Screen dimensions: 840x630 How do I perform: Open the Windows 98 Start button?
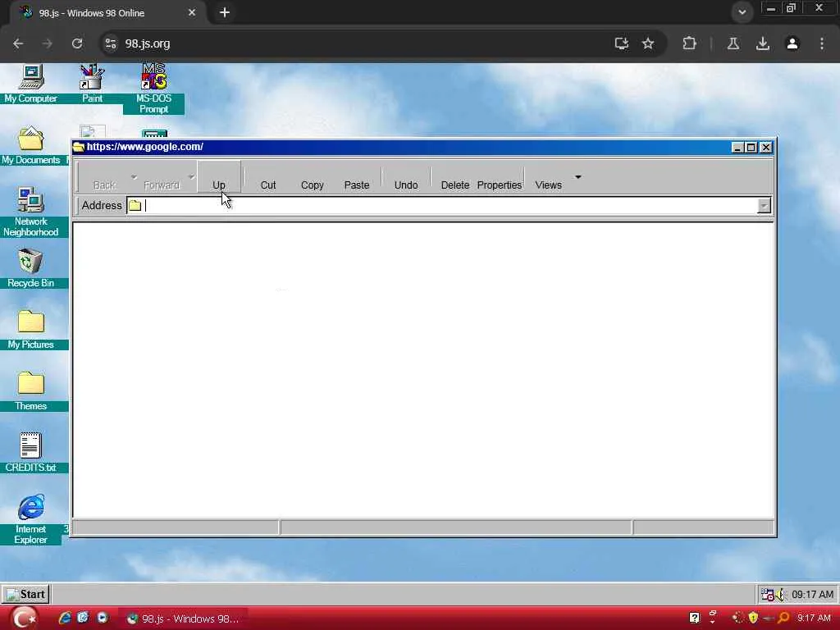[x=25, y=594]
